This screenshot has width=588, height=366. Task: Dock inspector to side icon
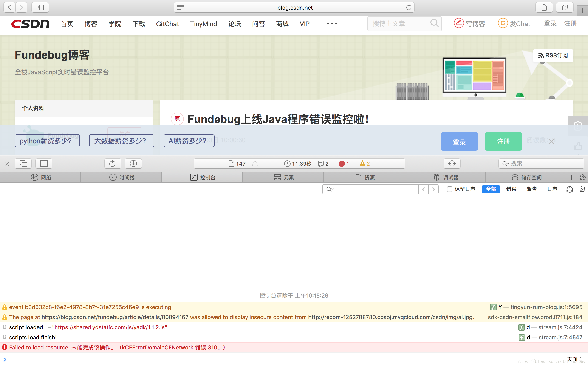(x=44, y=164)
